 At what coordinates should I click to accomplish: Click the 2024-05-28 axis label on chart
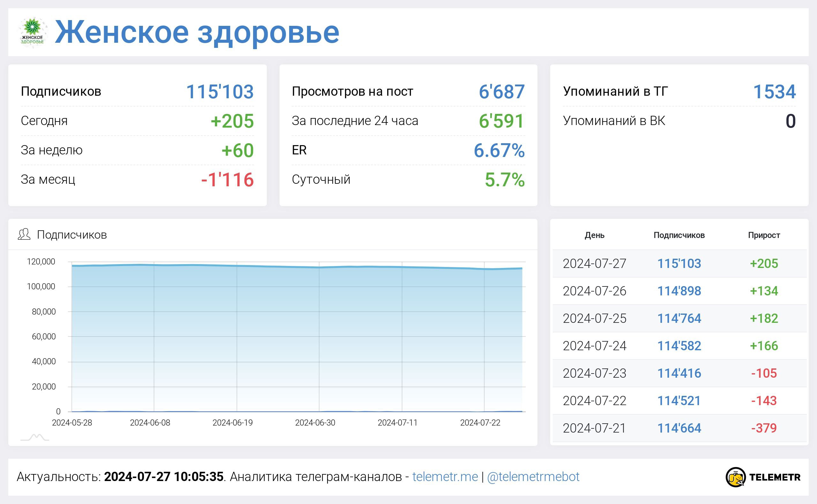[x=72, y=423]
